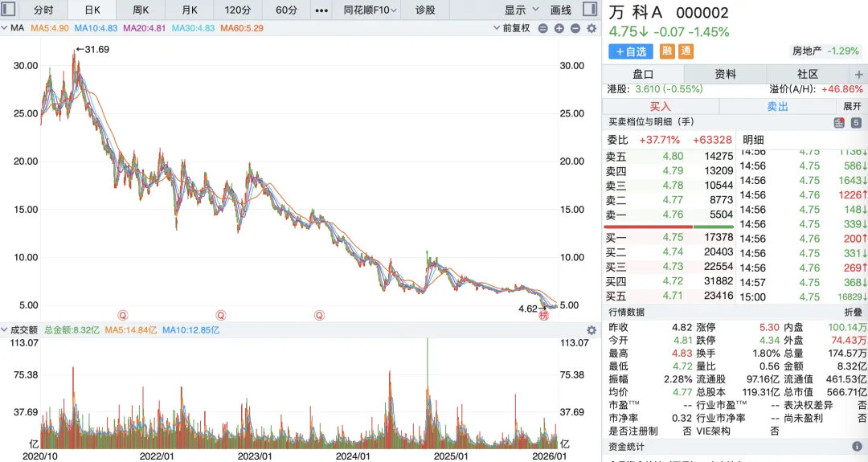Screen dimensions: 868x462
Task: Toggle the right sidebar panel icon beside 画线
Action: click(x=590, y=9)
